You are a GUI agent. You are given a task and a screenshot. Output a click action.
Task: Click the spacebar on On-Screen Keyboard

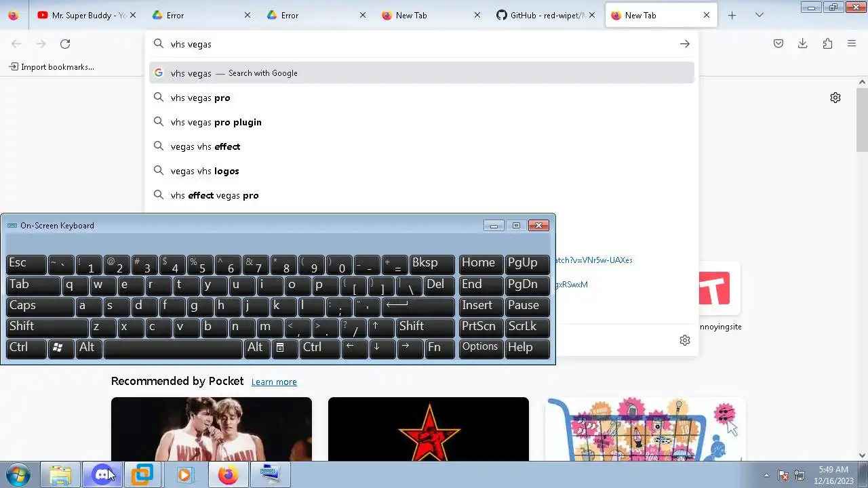click(174, 348)
